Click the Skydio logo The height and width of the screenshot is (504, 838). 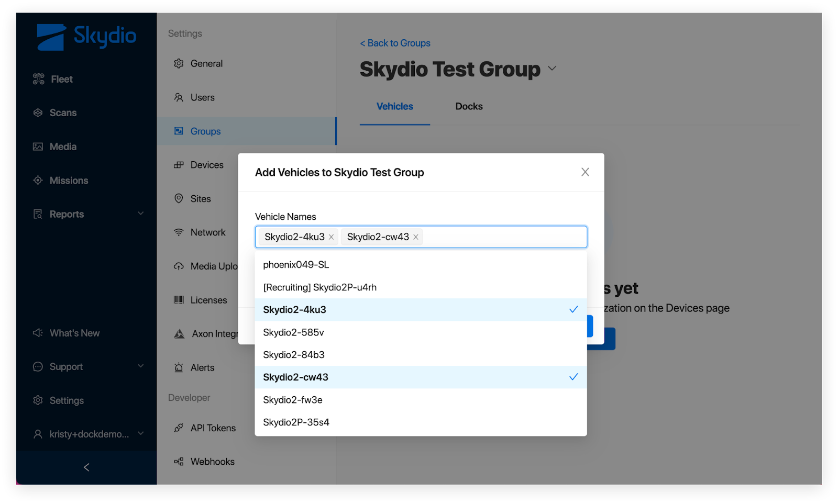tap(86, 37)
